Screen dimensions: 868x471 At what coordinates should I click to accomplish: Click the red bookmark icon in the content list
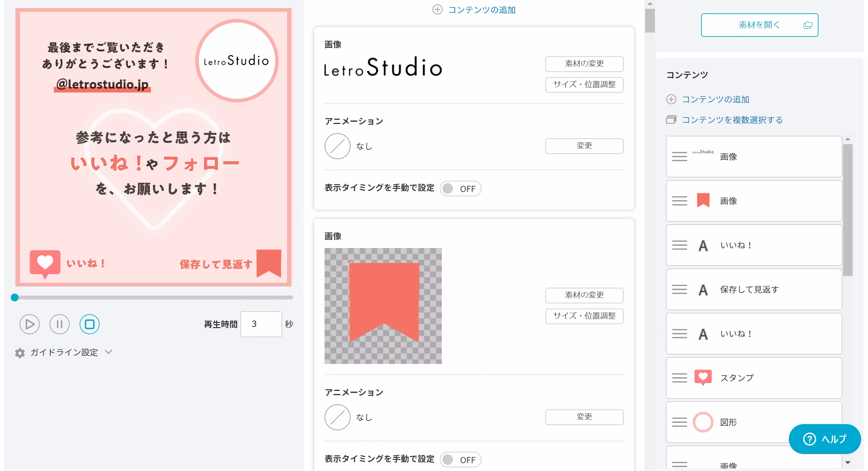tap(703, 200)
